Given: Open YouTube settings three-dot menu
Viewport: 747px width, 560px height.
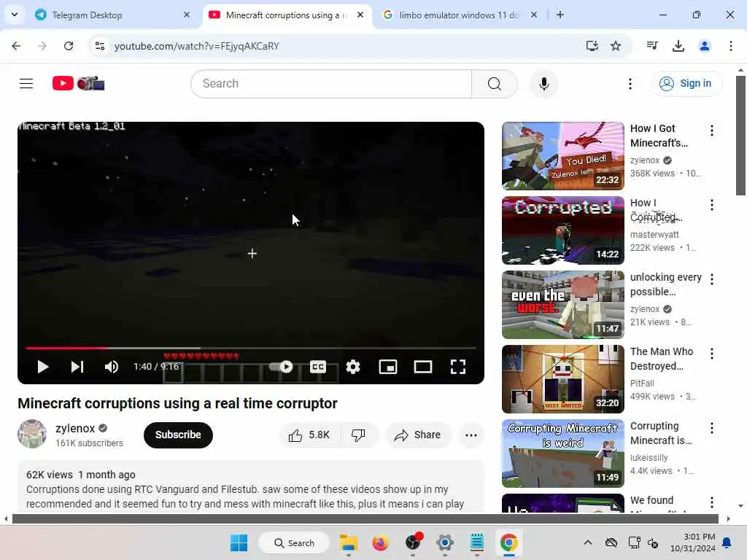Looking at the screenshot, I should click(630, 84).
